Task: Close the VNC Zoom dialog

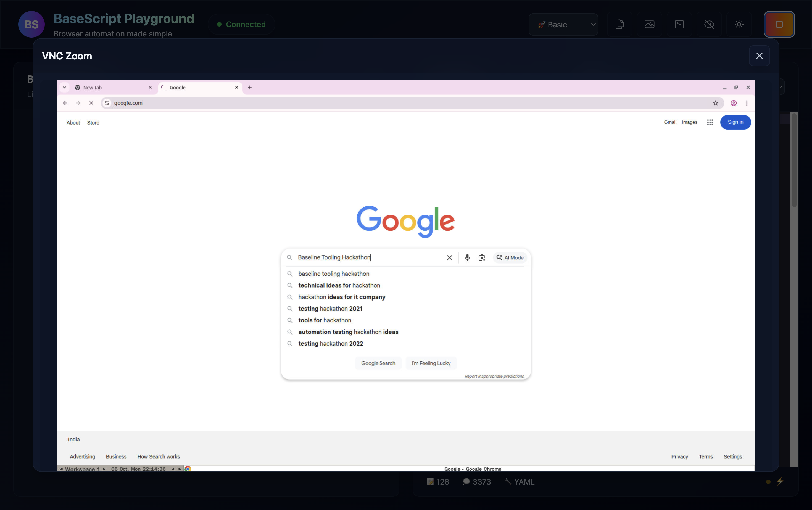Action: [x=759, y=56]
